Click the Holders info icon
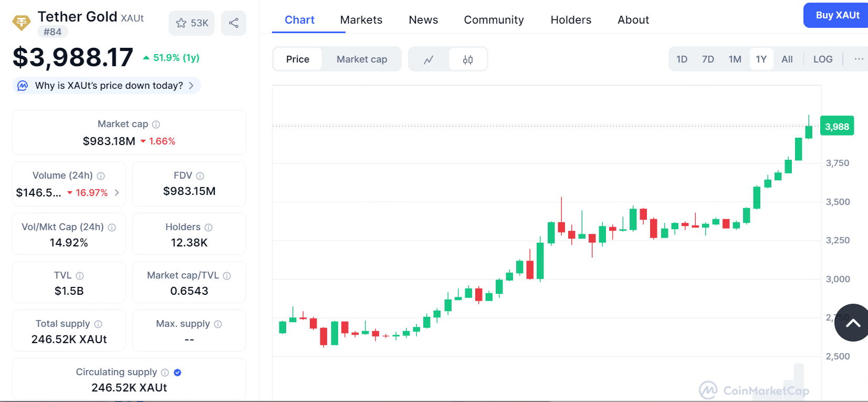Screen dimensions: 868x402 [x=208, y=228]
